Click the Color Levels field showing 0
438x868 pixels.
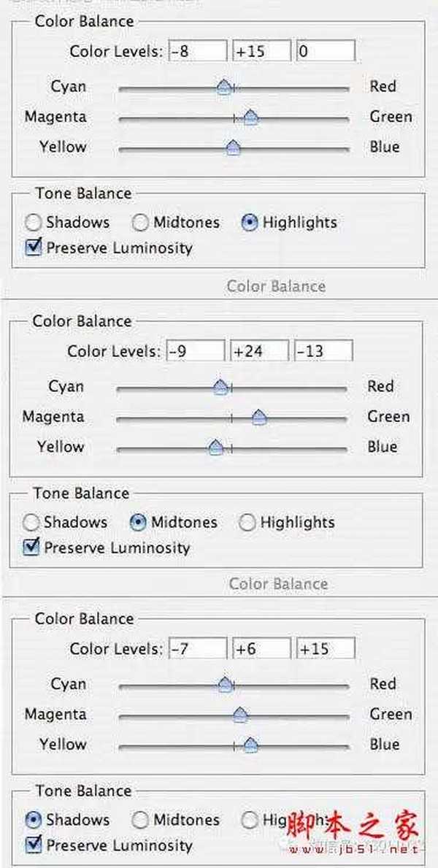pyautogui.click(x=326, y=51)
